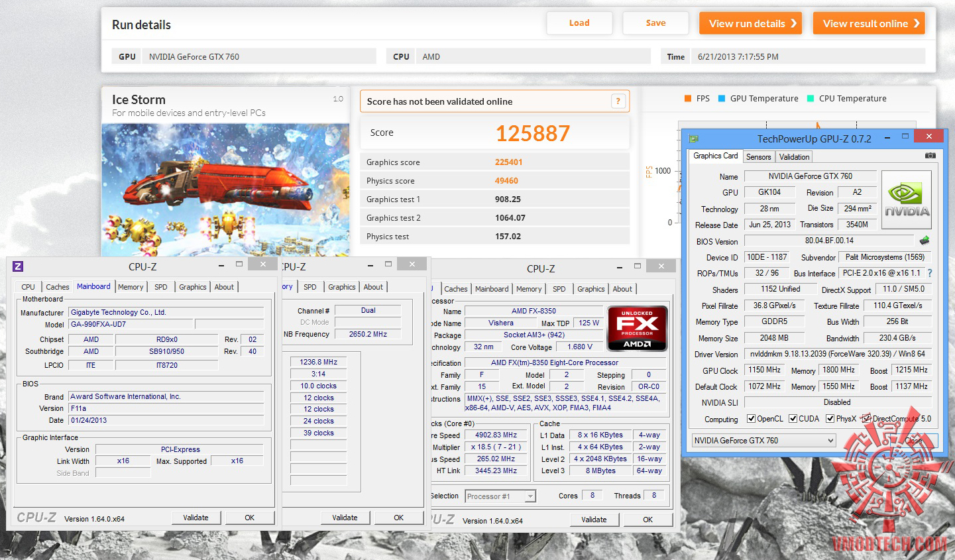Click the Ice Storm spaceship thumbnail

(225, 190)
